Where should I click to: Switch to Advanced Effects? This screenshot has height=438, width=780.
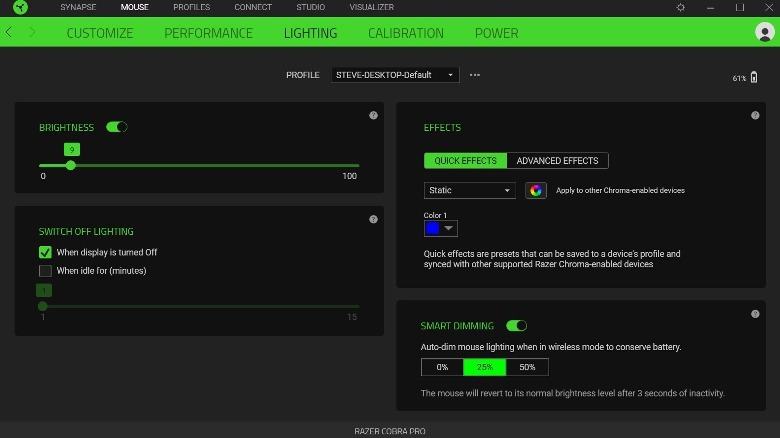click(x=557, y=160)
